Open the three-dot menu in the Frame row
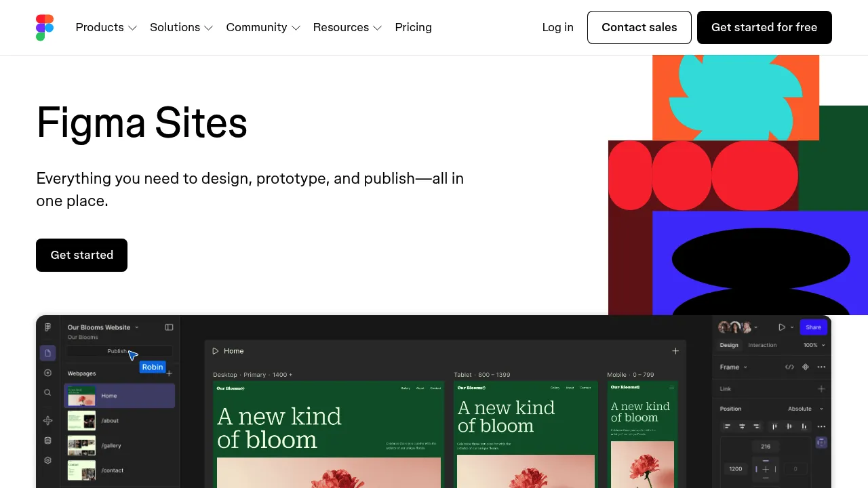The width and height of the screenshot is (868, 488). [x=821, y=367]
